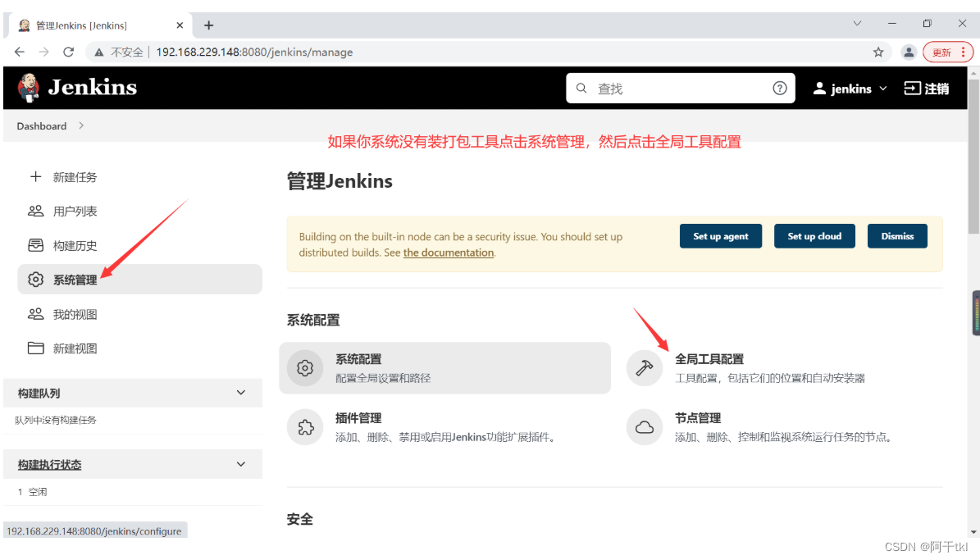This screenshot has height=560, width=980.
Task: Open search help question mark icon
Action: 779,88
